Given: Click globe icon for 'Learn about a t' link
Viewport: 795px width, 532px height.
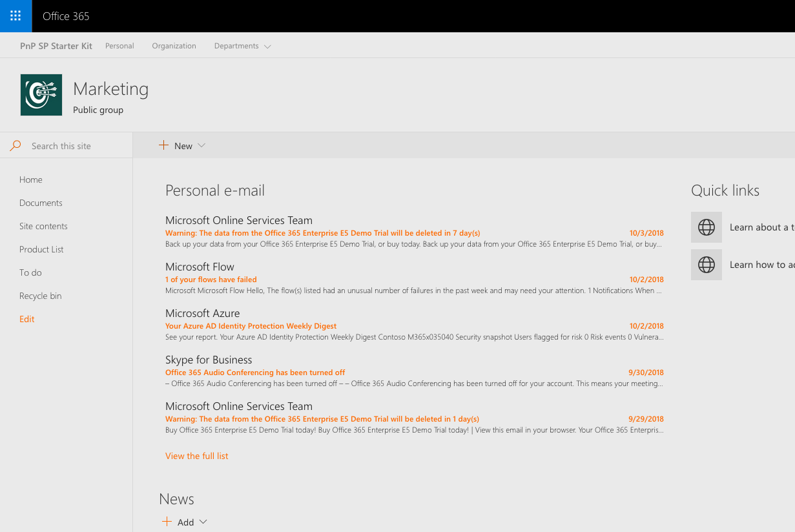Looking at the screenshot, I should click(x=707, y=227).
